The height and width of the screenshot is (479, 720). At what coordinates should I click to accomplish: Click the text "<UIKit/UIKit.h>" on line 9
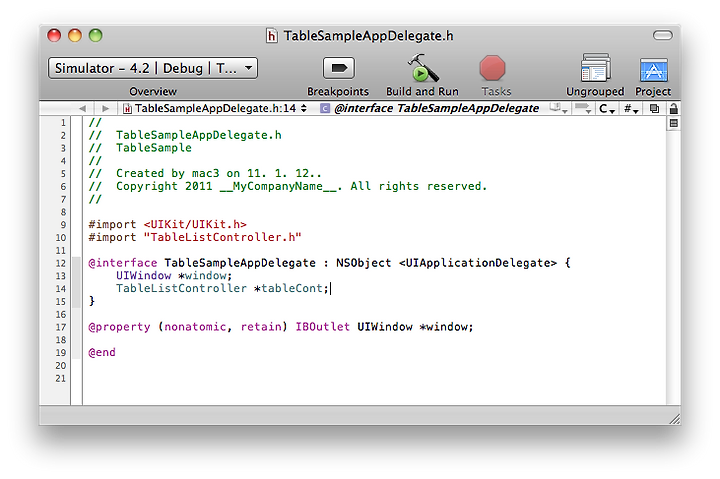[x=195, y=225]
